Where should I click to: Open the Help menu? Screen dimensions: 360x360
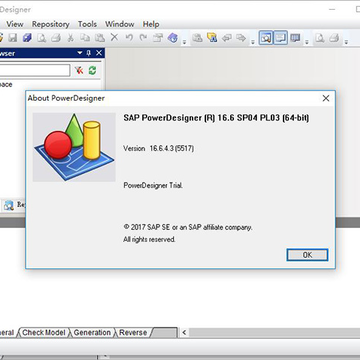[151, 24]
